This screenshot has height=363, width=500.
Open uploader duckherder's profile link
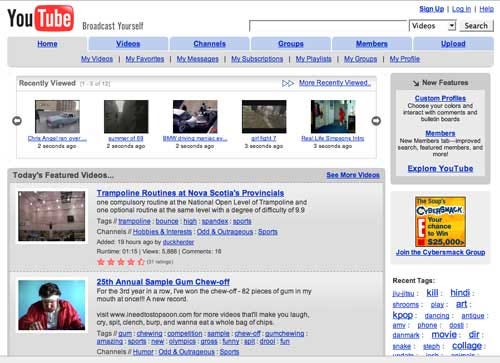coord(178,242)
